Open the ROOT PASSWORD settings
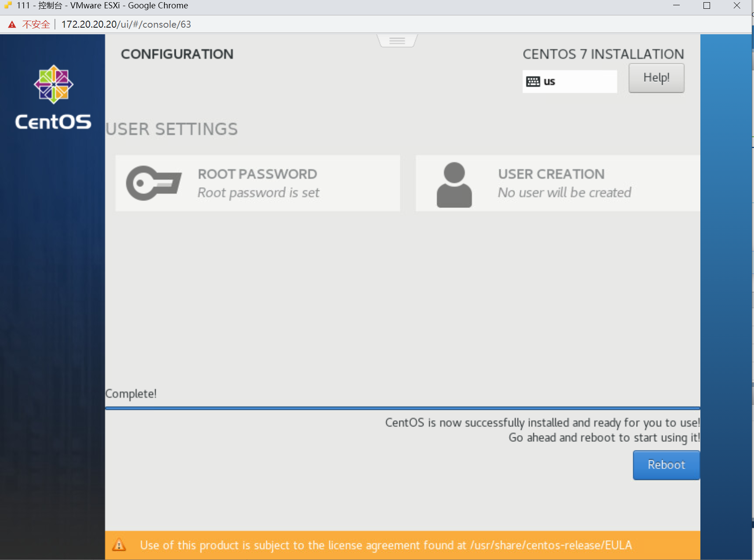The height and width of the screenshot is (560, 754). pyautogui.click(x=257, y=183)
